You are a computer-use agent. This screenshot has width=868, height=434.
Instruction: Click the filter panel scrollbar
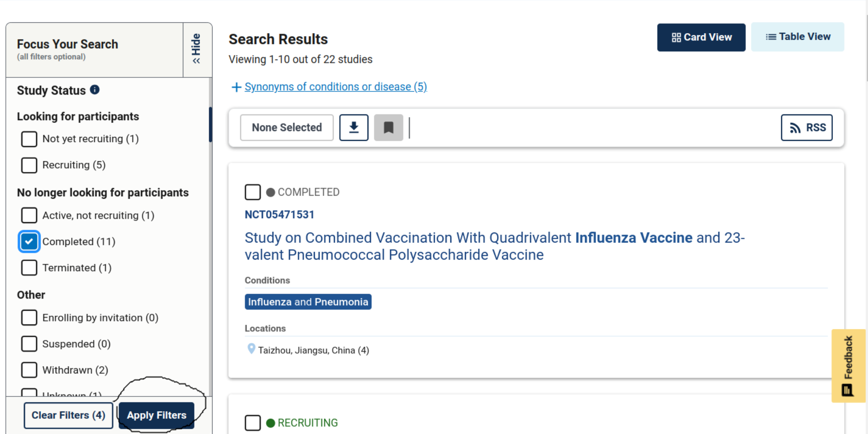click(211, 124)
